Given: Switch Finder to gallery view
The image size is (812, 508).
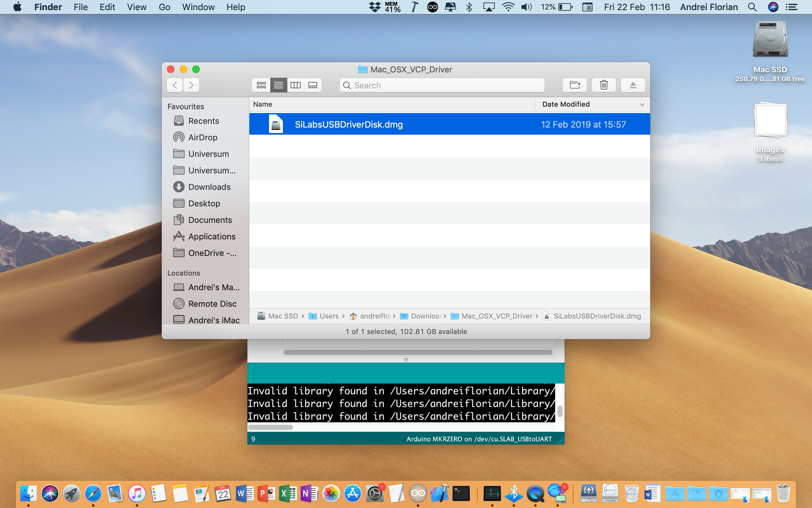Looking at the screenshot, I should 313,85.
